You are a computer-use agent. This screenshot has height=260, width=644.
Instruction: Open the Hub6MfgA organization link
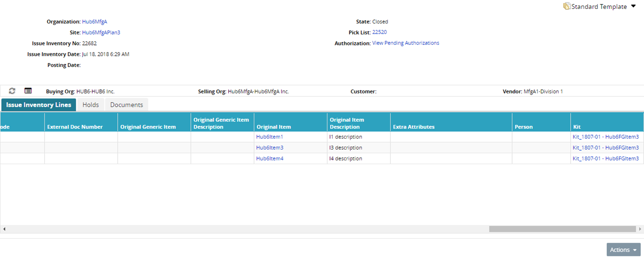click(95, 22)
